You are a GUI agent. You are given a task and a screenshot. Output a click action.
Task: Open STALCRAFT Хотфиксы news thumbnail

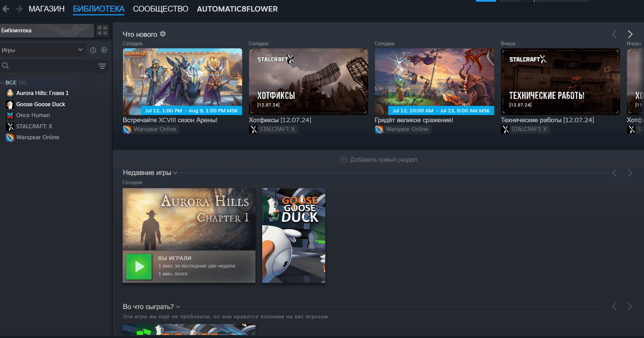[309, 82]
